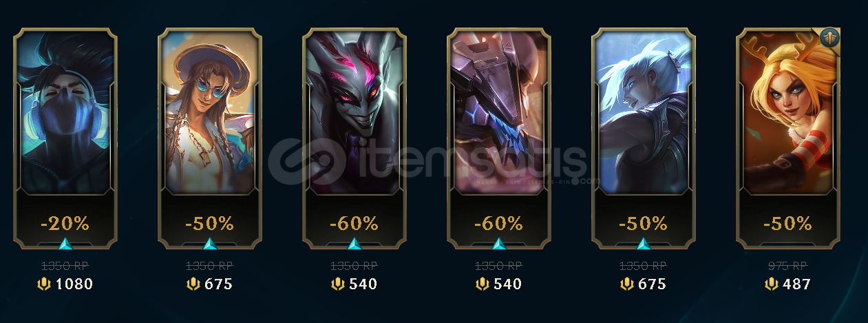Click the blue gem under the -20% card

point(65,243)
